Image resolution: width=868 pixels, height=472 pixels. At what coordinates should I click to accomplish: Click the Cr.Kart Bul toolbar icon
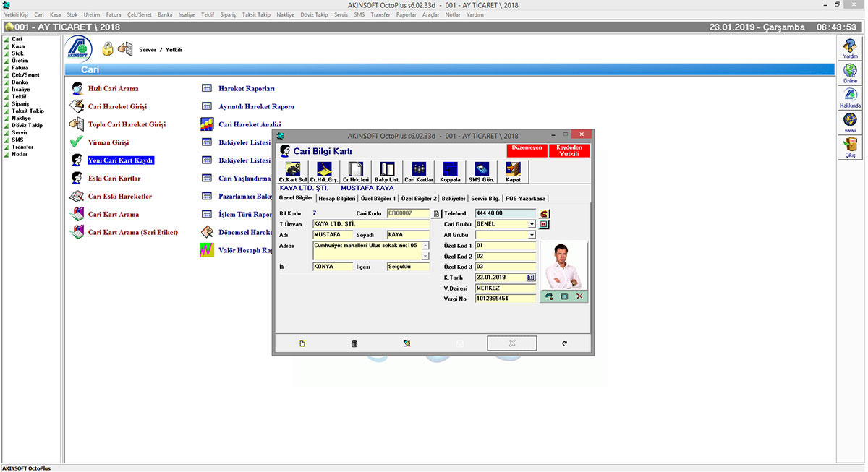(293, 172)
